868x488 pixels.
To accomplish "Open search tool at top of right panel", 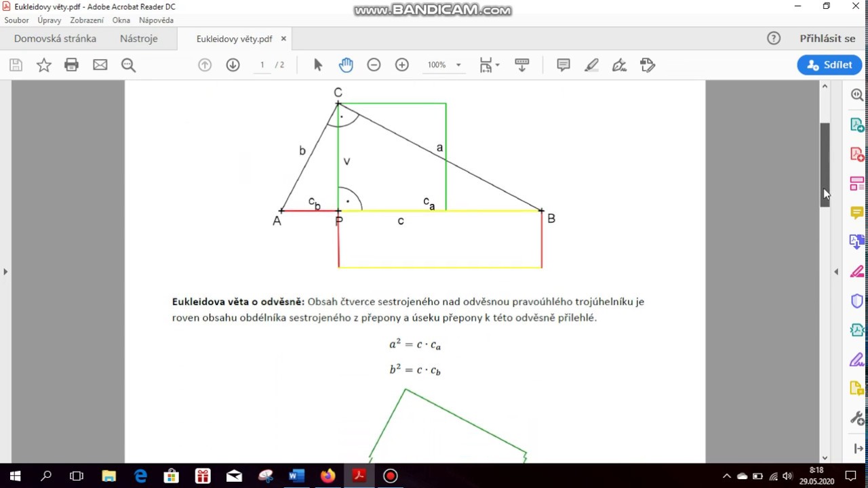I will [x=857, y=96].
